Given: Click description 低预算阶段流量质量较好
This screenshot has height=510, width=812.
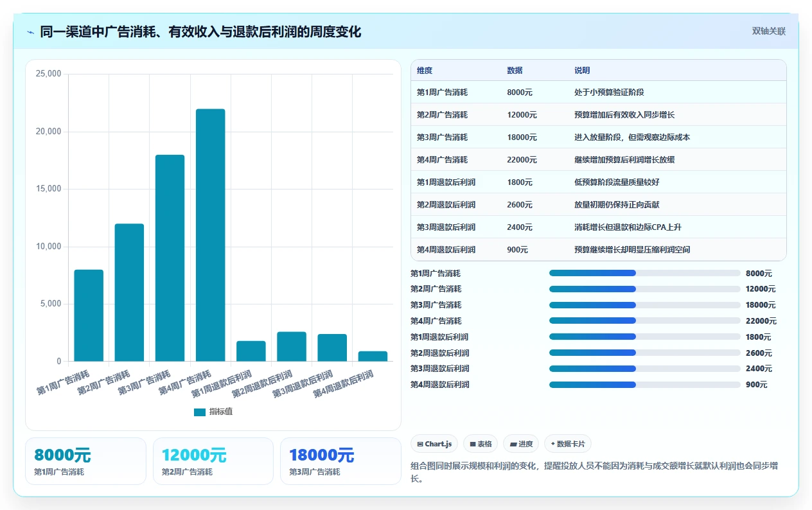Looking at the screenshot, I should click(x=617, y=182).
